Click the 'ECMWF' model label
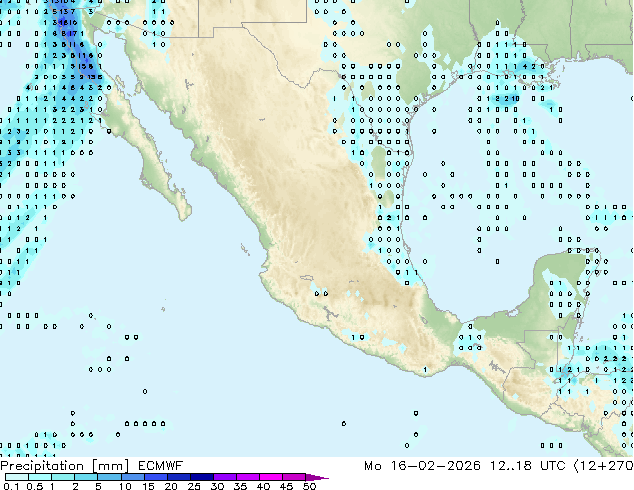Image resolution: width=634 pixels, height=490 pixels. [x=161, y=466]
